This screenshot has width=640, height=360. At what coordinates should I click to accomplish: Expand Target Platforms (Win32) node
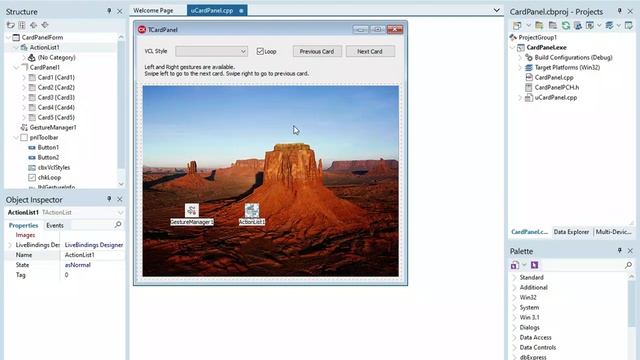[x=520, y=67]
